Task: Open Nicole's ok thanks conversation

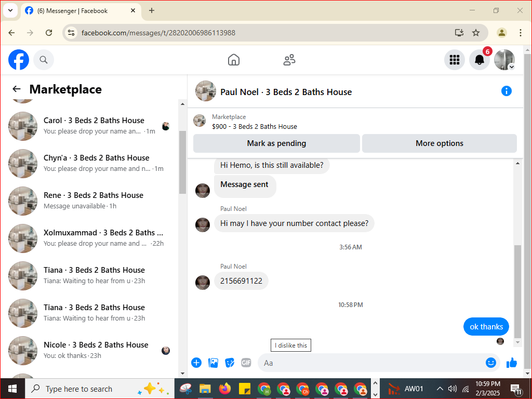Action: tap(89, 350)
